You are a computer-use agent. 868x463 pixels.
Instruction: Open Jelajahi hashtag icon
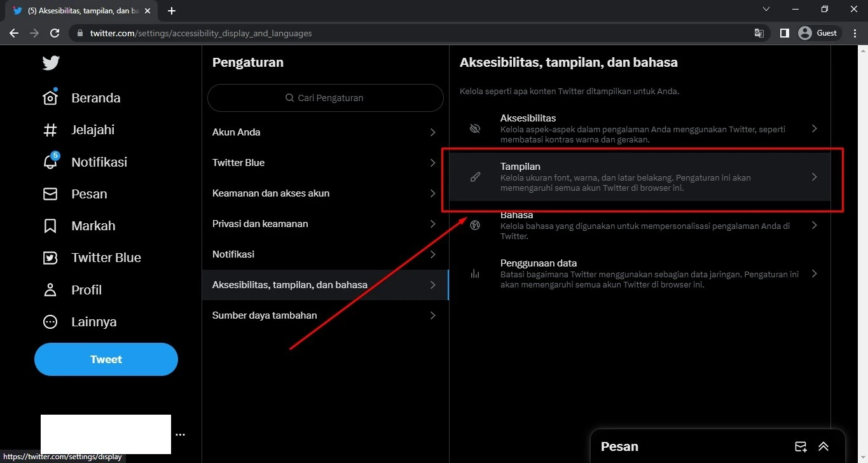tap(50, 130)
